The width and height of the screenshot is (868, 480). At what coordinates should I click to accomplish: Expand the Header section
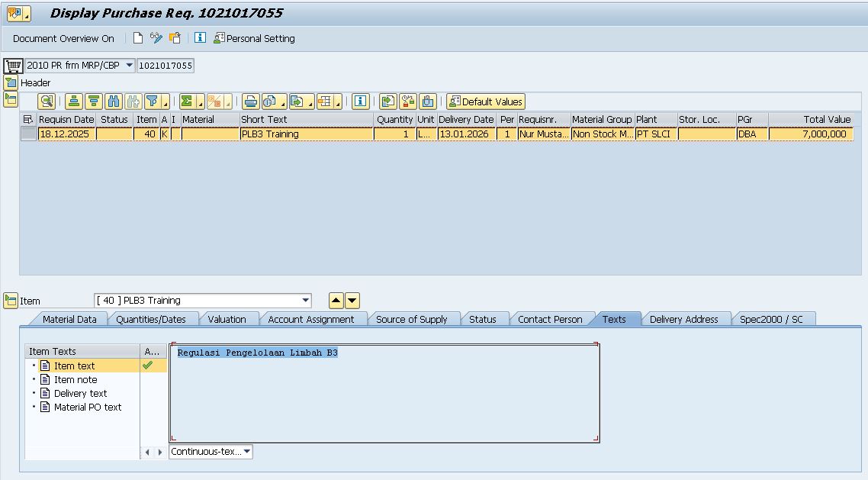[11, 82]
